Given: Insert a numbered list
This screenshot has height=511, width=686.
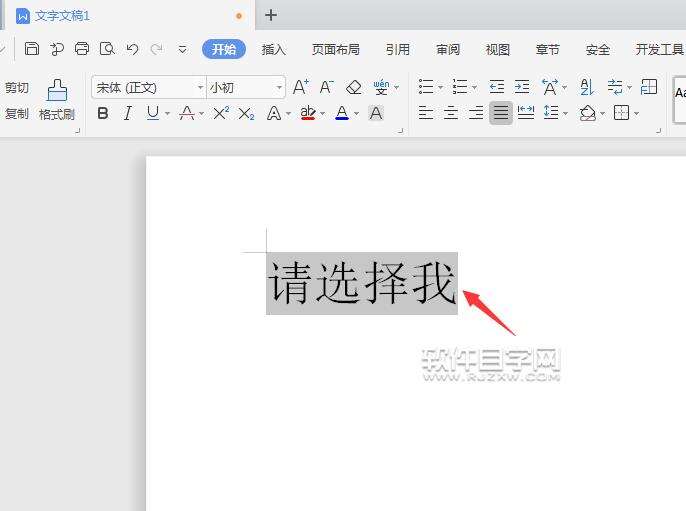Looking at the screenshot, I should [x=460, y=87].
